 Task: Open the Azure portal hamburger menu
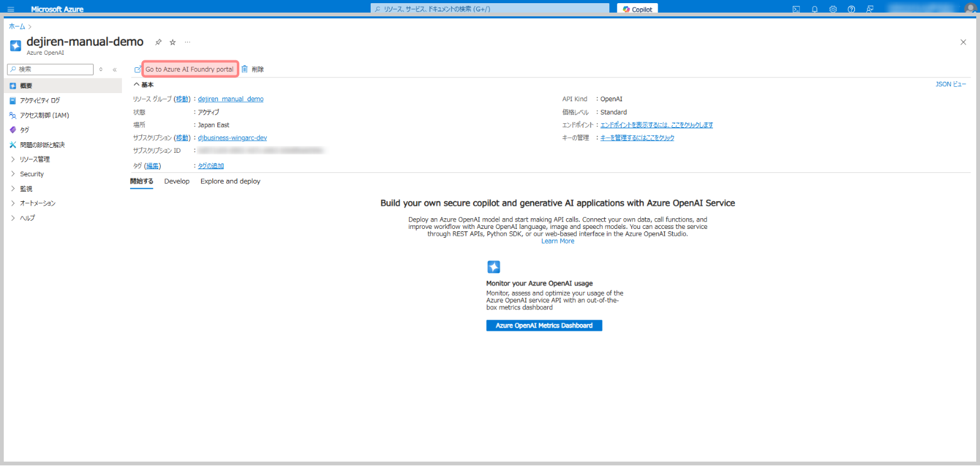[11, 9]
